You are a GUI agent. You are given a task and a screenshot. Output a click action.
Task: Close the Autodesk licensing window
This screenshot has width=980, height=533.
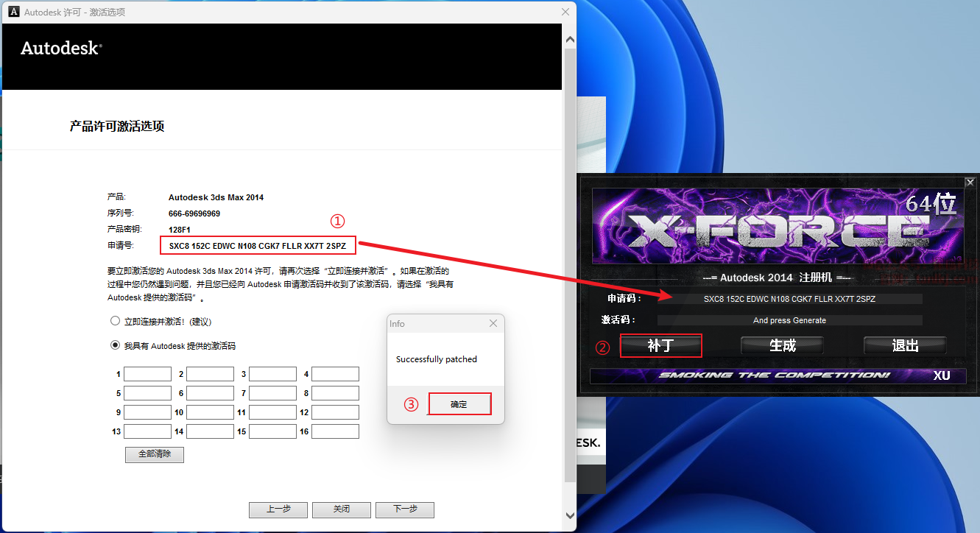pyautogui.click(x=565, y=13)
